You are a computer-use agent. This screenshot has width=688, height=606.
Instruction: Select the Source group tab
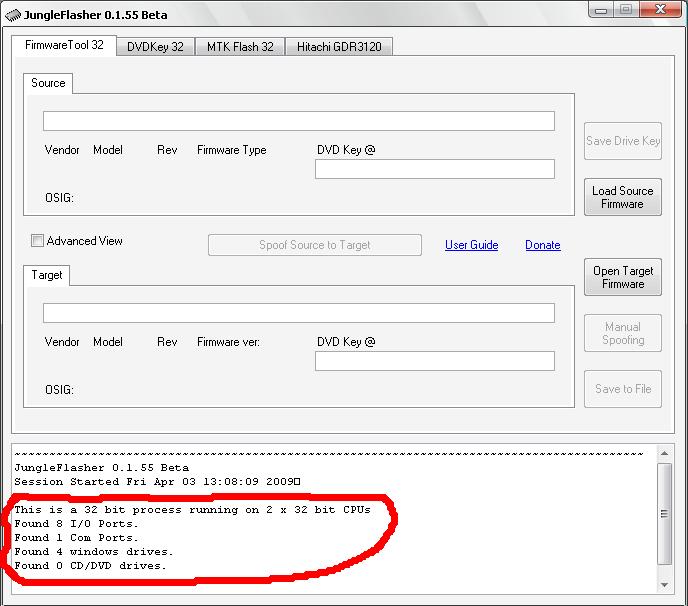48,83
